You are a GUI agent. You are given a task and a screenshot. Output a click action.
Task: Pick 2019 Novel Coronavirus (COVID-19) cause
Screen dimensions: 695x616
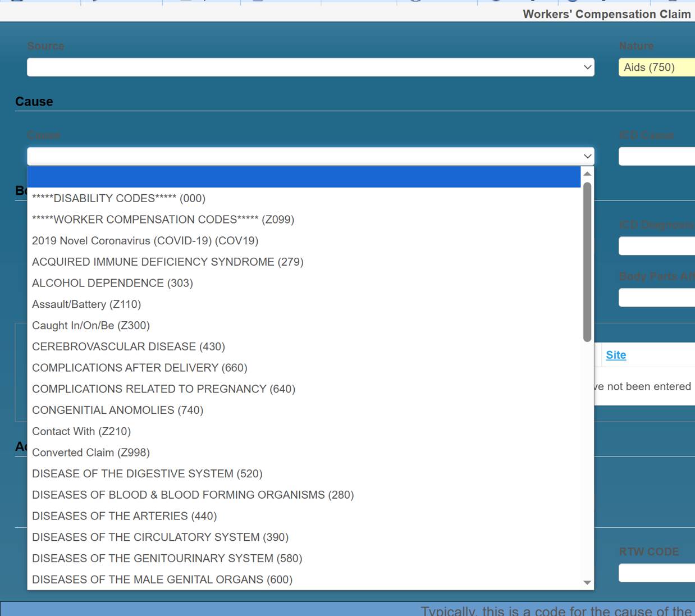click(x=145, y=241)
